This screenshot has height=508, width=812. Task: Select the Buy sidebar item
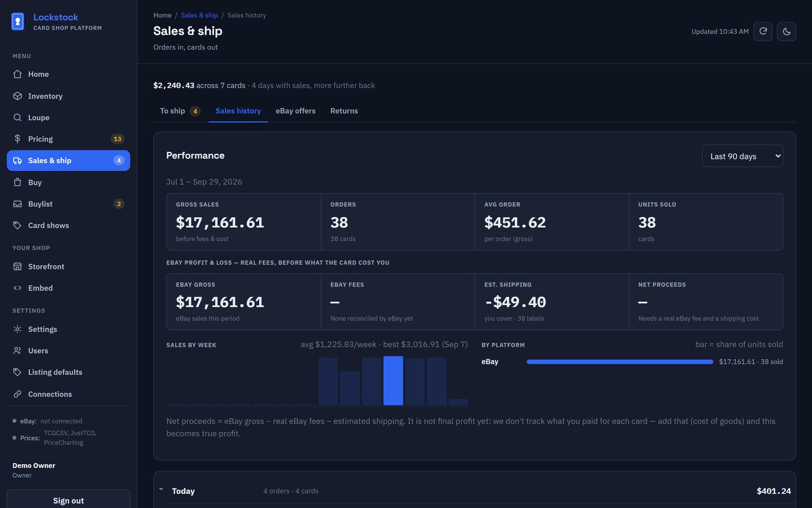tap(69, 182)
